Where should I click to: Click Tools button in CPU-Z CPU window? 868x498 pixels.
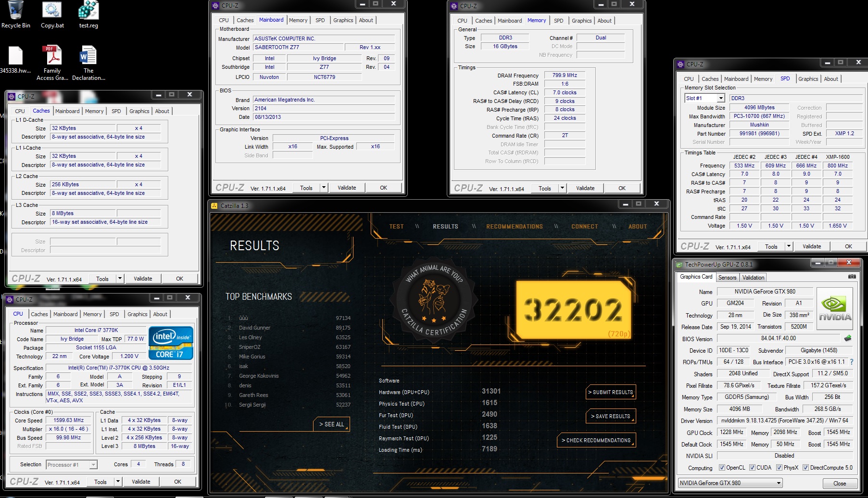pos(101,482)
